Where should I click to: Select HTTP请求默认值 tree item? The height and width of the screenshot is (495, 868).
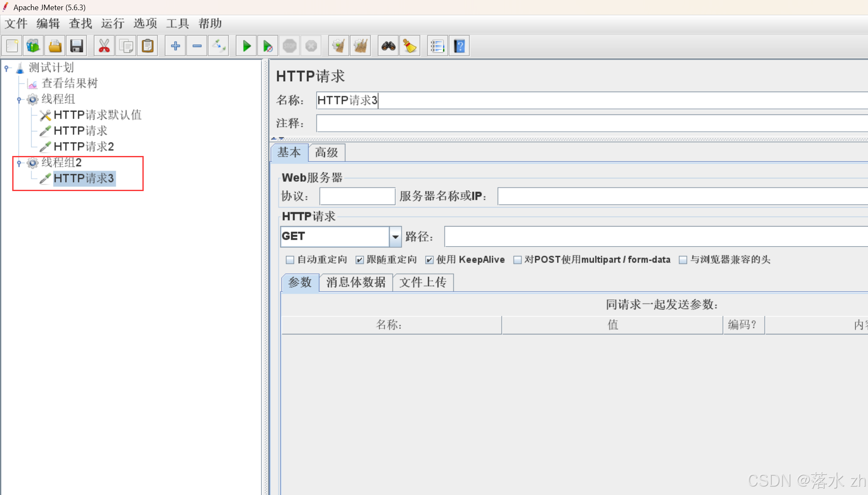pos(98,115)
